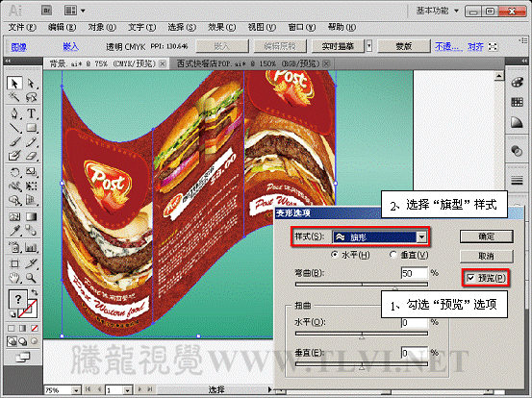Uncheck the 预览 checkbox

[470, 278]
